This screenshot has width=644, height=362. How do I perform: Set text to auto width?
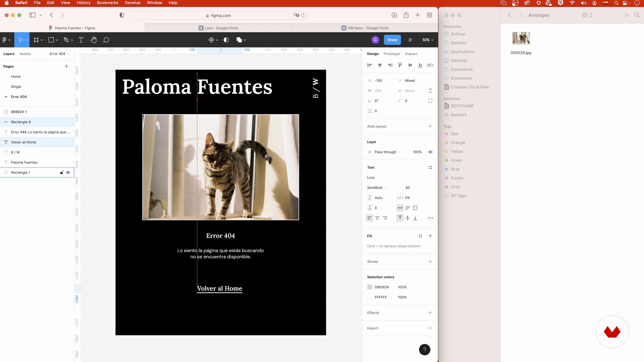[400, 208]
